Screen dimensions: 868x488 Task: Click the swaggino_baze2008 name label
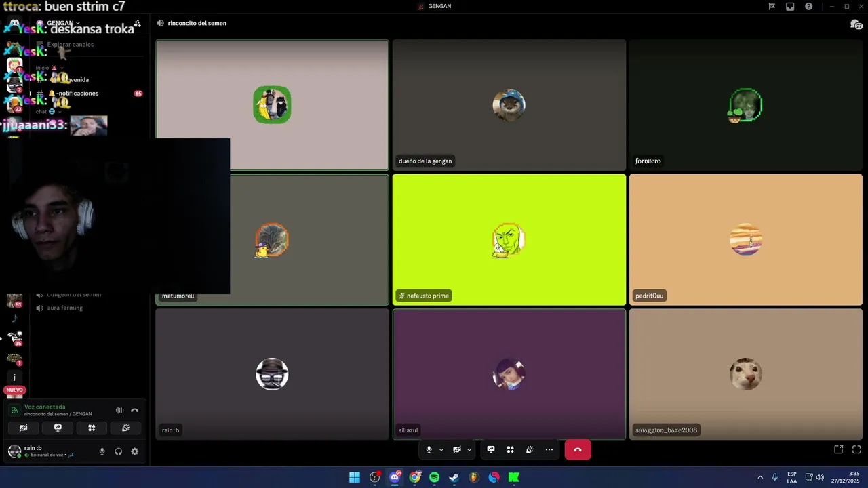pos(666,430)
